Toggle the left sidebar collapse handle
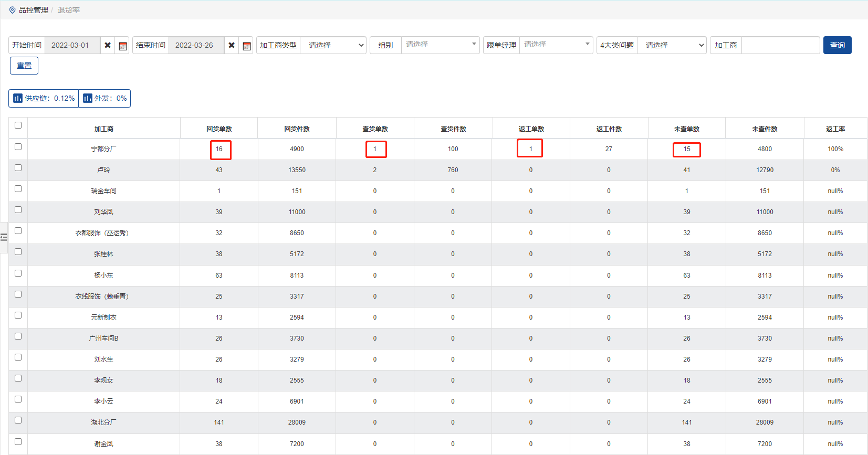This screenshot has height=455, width=868. tap(4, 237)
